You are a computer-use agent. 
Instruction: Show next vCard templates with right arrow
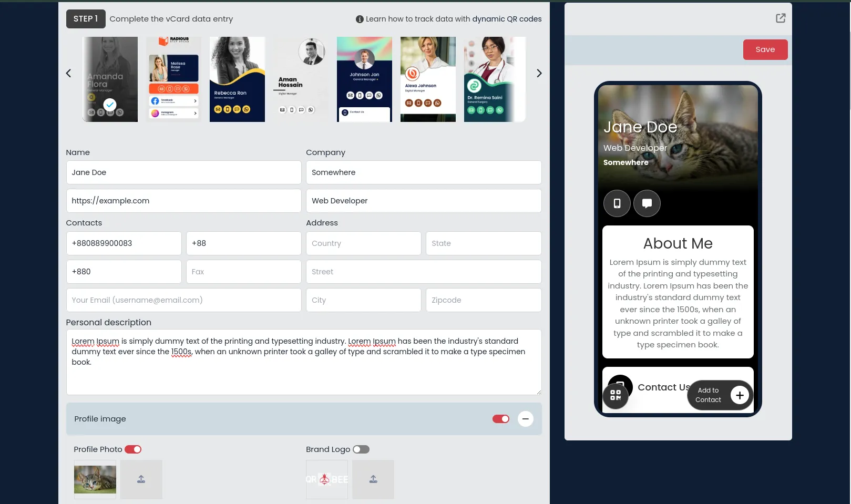click(539, 74)
